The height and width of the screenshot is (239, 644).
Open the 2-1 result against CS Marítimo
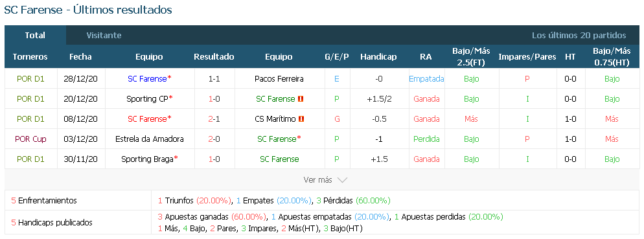(x=214, y=119)
